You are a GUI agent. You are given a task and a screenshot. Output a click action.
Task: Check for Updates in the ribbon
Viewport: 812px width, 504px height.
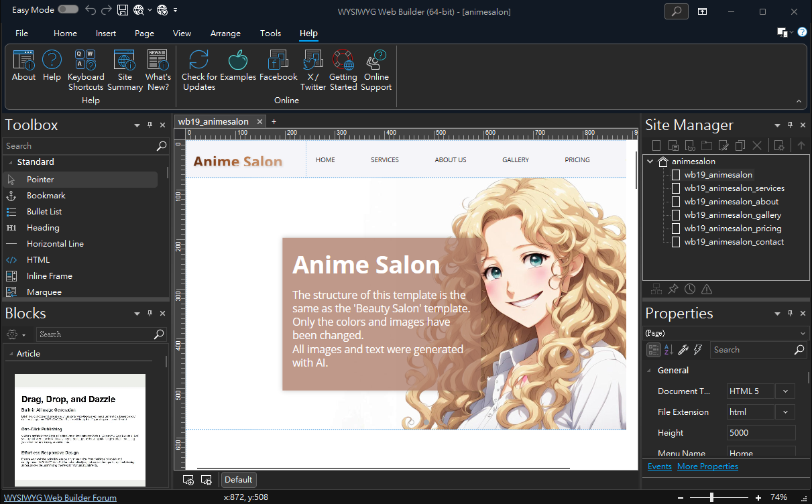[199, 70]
